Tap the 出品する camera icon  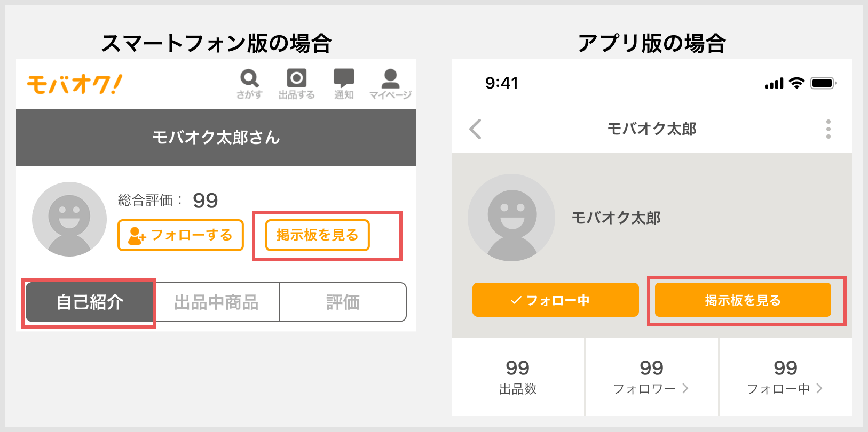297,84
